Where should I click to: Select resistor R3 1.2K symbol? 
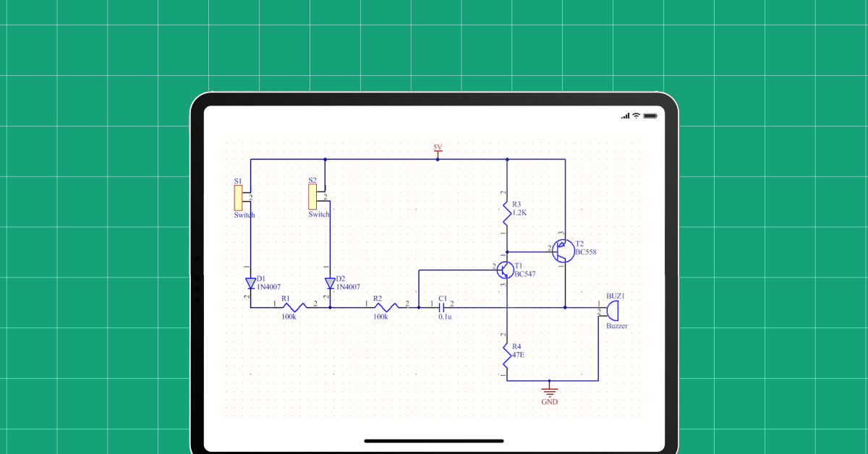[x=507, y=213]
